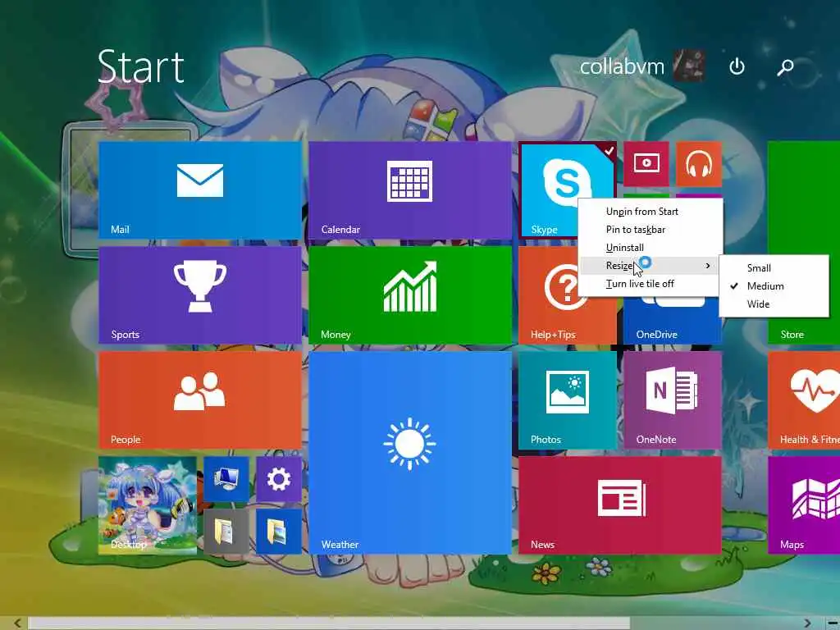Open the Sports trophy tile
The image size is (840, 630).
coord(200,294)
